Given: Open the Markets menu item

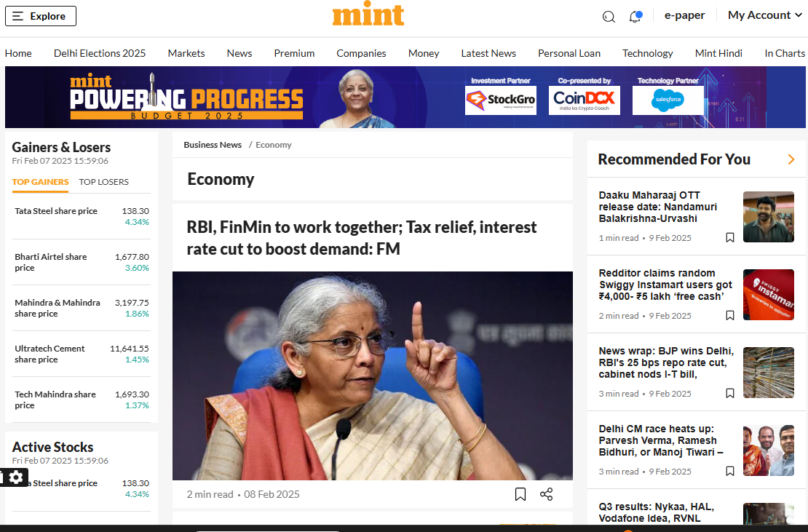Looking at the screenshot, I should coord(186,53).
